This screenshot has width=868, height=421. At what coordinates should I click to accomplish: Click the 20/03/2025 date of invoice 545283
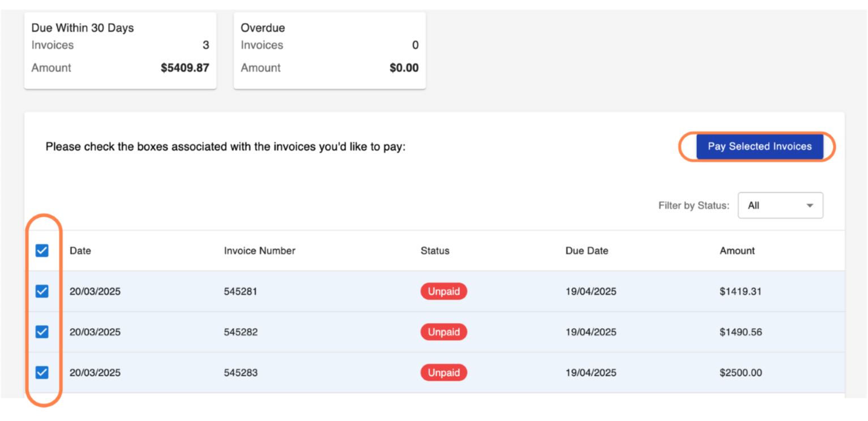pyautogui.click(x=95, y=373)
